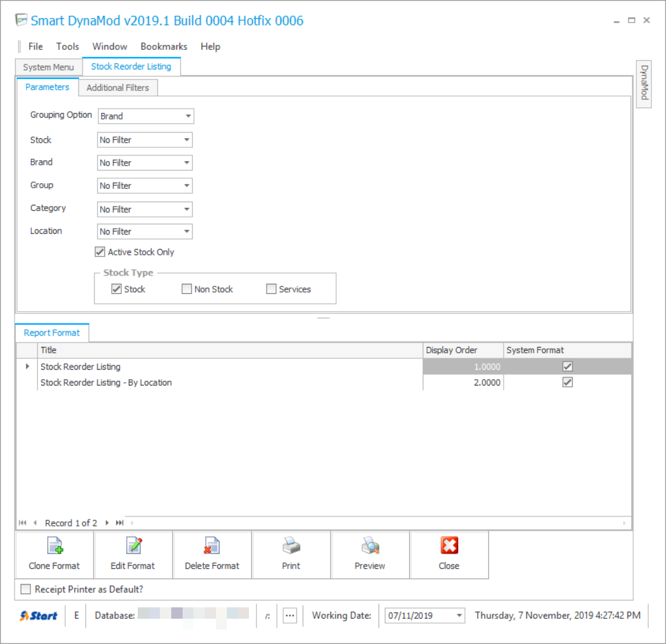Viewport: 666px width, 644px height.
Task: Select the Parameters tab
Action: click(x=47, y=87)
